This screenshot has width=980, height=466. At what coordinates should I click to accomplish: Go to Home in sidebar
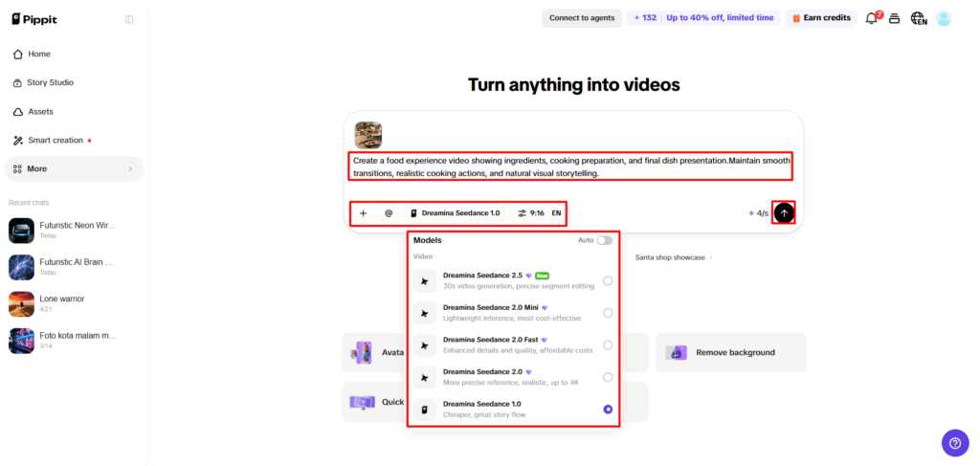click(74, 54)
